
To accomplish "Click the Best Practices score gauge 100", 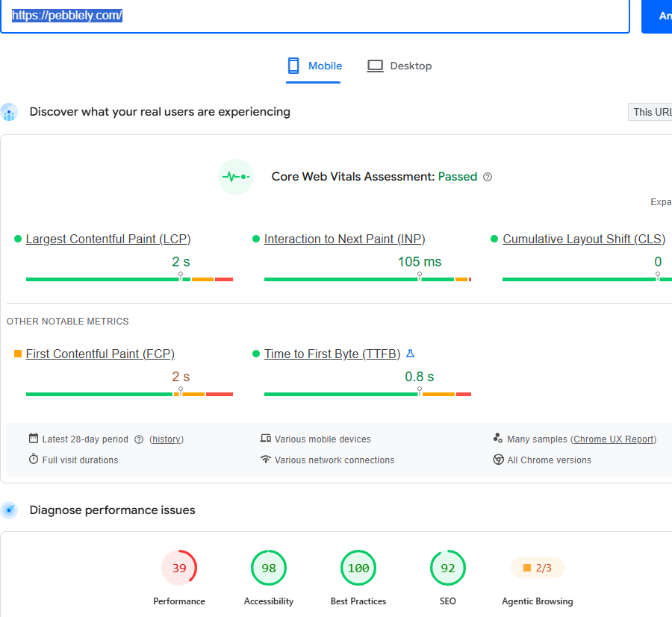I will coord(358,569).
